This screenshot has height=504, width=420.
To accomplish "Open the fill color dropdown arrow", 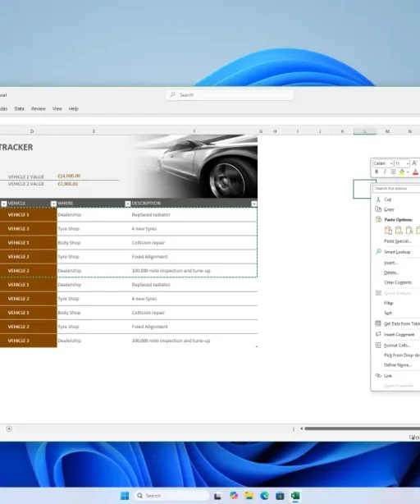I will tap(408, 172).
